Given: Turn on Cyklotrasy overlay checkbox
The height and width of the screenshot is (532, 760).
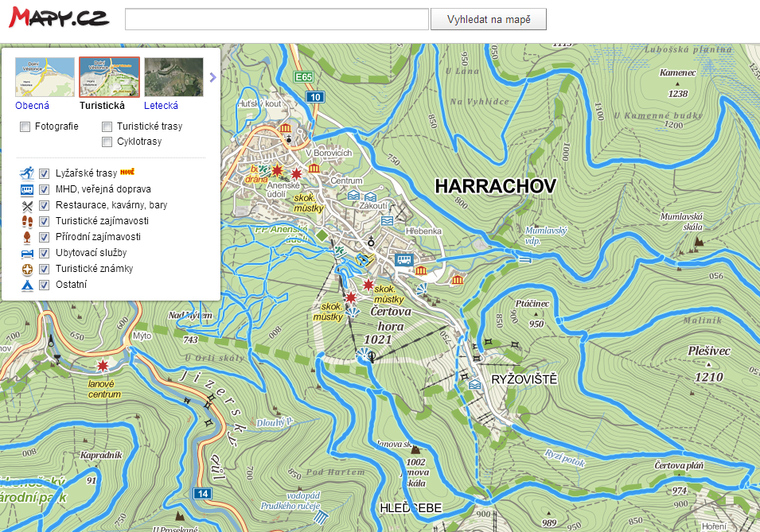Looking at the screenshot, I should (x=107, y=142).
